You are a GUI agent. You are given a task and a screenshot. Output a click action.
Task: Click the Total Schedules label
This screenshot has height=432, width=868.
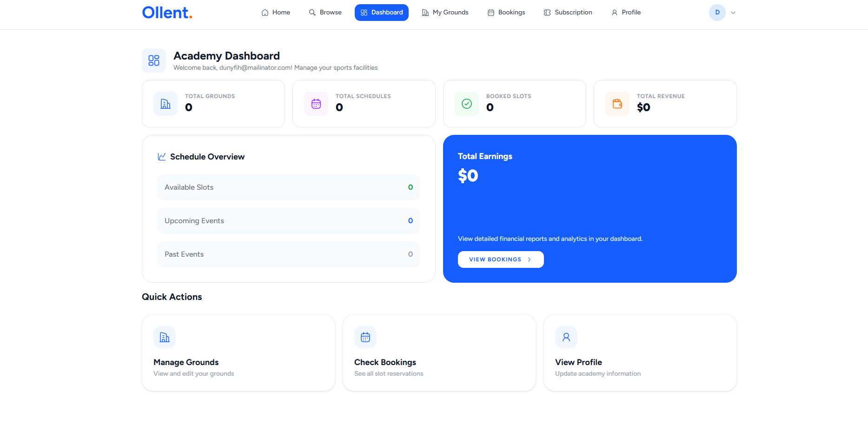[x=363, y=96]
